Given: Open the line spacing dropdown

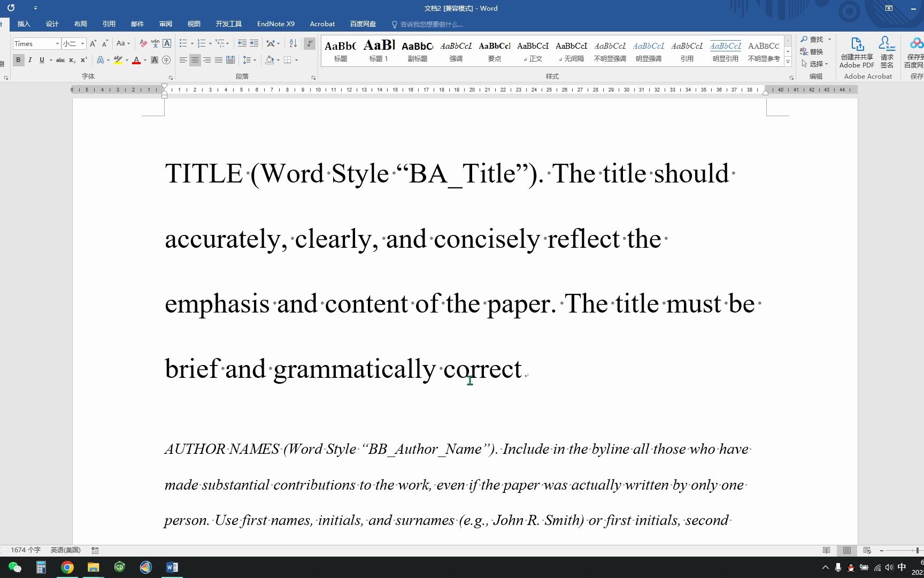Looking at the screenshot, I should [249, 60].
